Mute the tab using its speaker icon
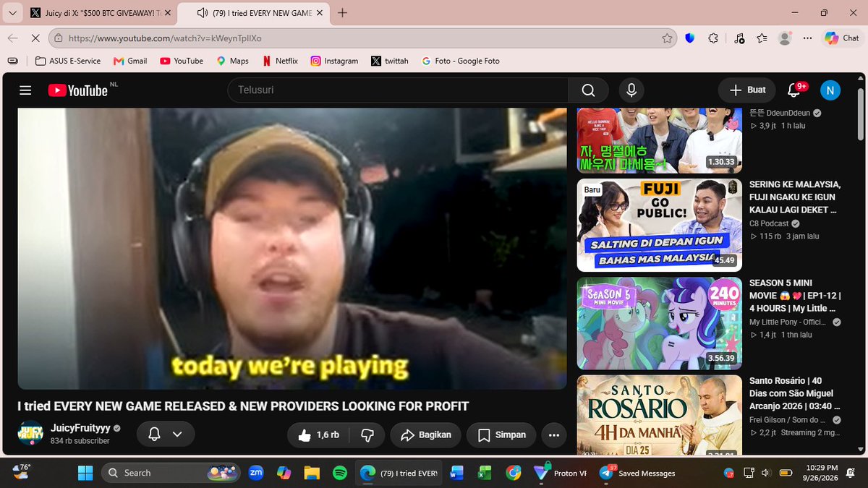Viewport: 868px width, 488px height. (202, 13)
